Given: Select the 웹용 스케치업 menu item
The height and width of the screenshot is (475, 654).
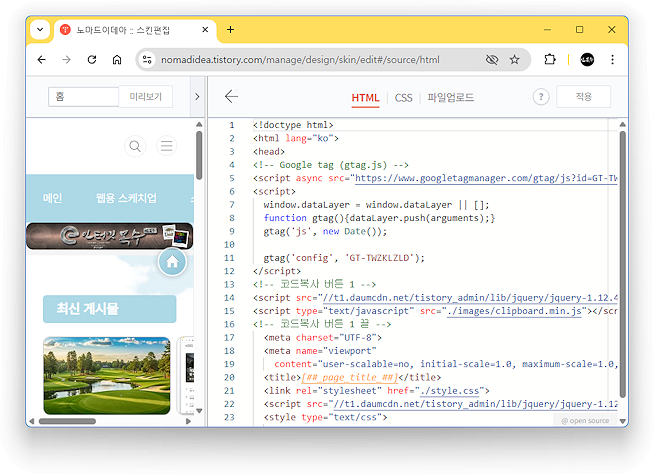Looking at the screenshot, I should pos(126,198).
